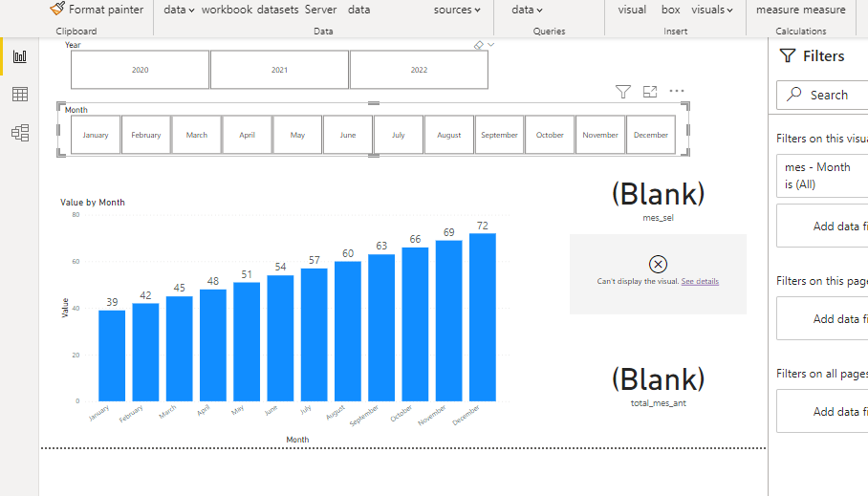Select February in the Month slicer
The image size is (868, 496).
click(x=146, y=135)
